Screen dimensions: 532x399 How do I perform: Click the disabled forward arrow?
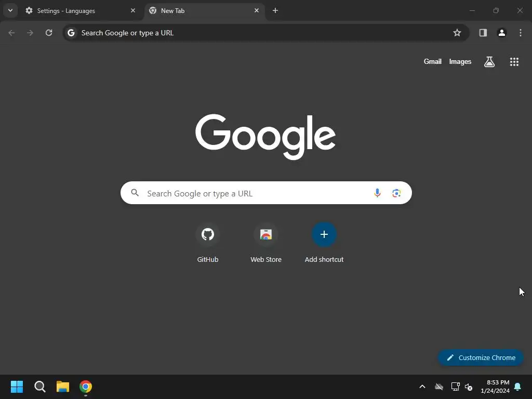[x=30, y=33]
